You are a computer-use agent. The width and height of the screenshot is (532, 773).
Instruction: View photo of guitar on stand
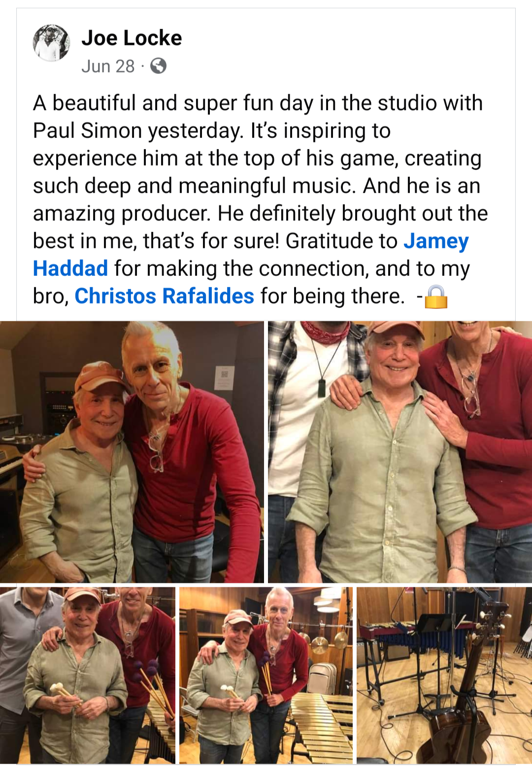click(444, 675)
